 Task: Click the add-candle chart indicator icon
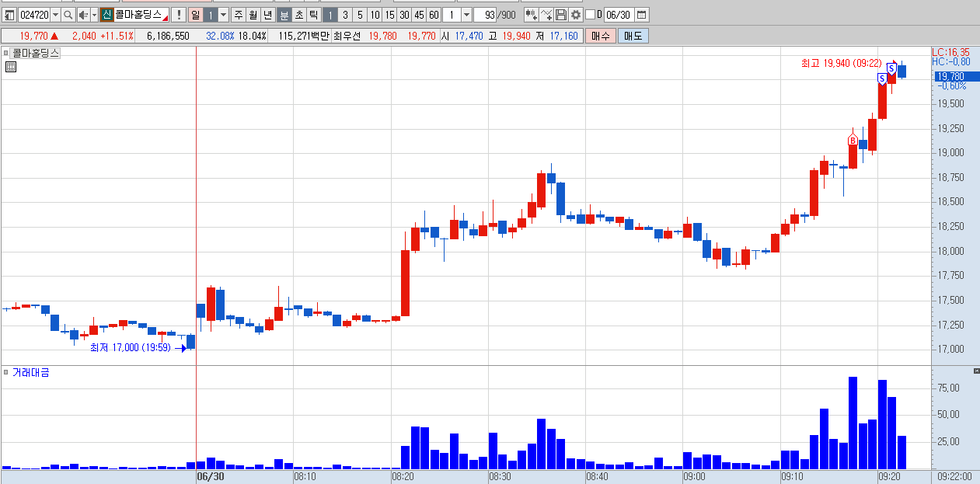pyautogui.click(x=531, y=15)
